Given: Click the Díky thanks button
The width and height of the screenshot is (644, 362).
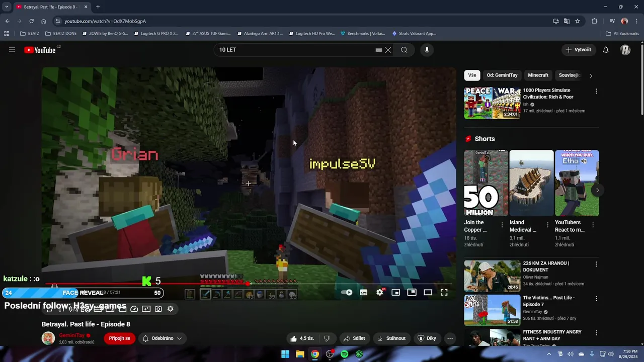Looking at the screenshot, I should pos(427,338).
